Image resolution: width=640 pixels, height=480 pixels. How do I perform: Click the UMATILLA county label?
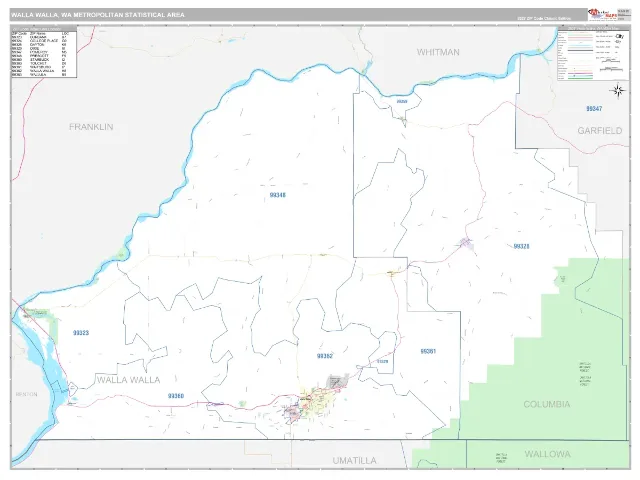(x=354, y=461)
